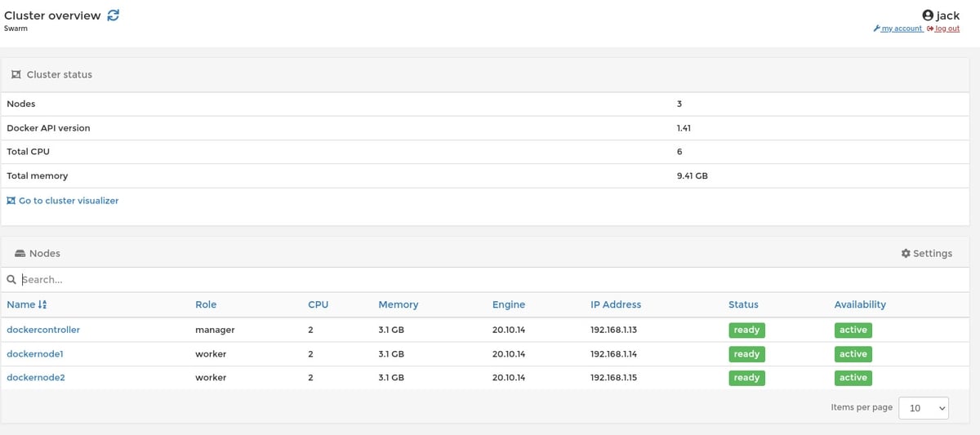
Task: Click the Cluster status panel icon
Action: click(x=16, y=74)
